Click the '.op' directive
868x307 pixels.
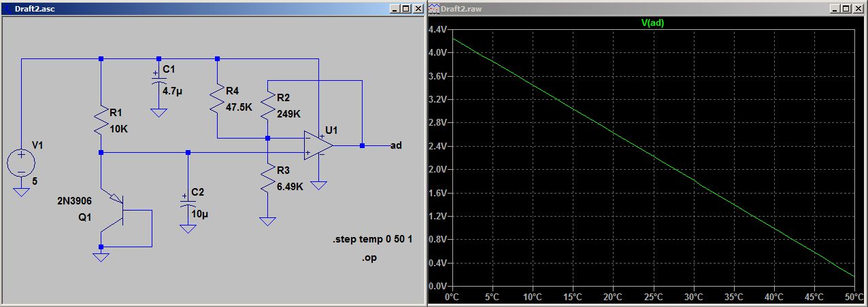[x=369, y=258]
